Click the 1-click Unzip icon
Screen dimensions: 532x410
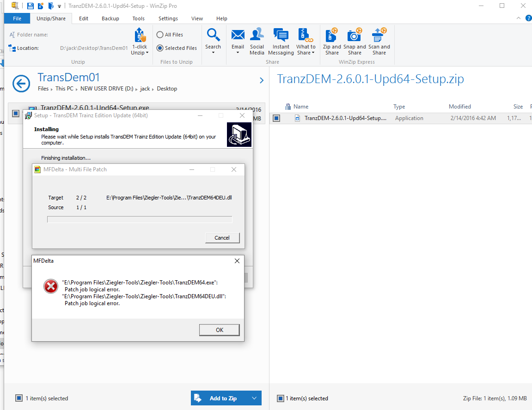point(140,36)
